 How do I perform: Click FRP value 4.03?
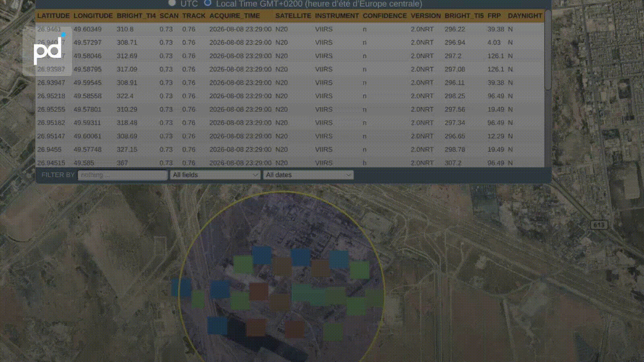pos(494,43)
